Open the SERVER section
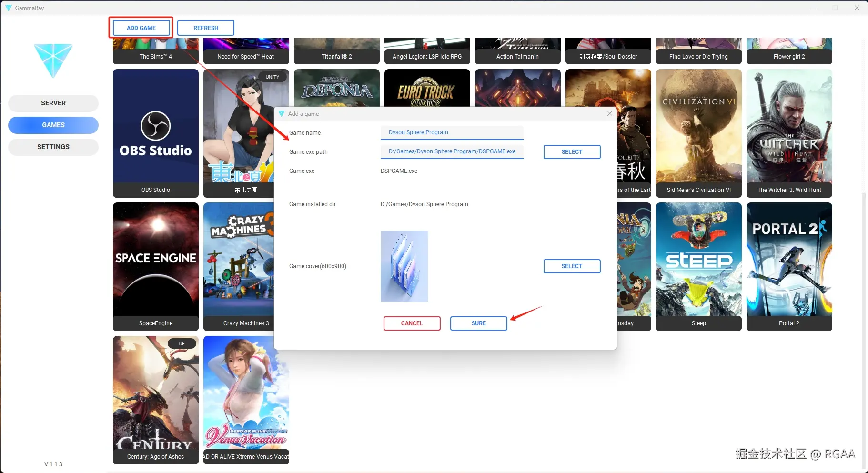The image size is (868, 473). point(53,103)
